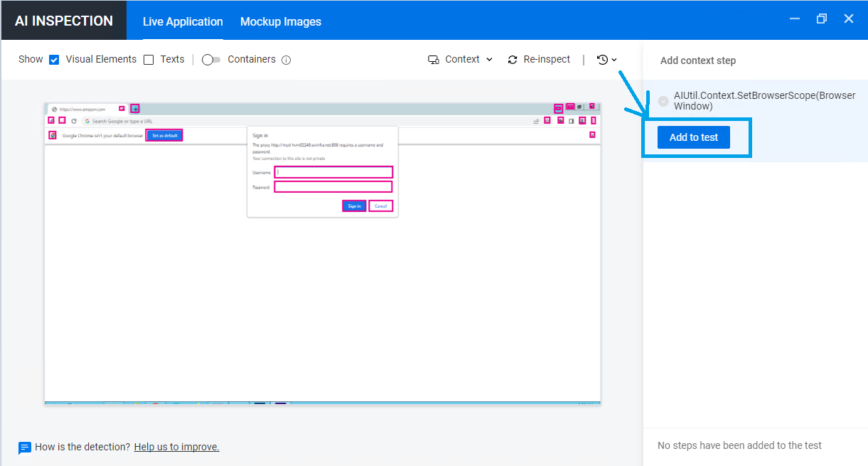Enable the Texts checkbox
868x466 pixels.
click(x=148, y=59)
